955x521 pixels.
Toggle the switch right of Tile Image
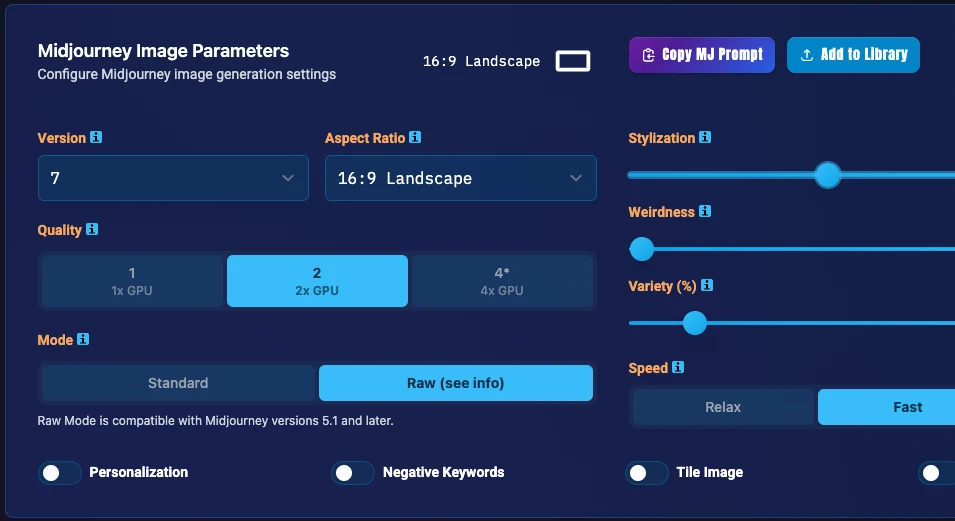(937, 473)
